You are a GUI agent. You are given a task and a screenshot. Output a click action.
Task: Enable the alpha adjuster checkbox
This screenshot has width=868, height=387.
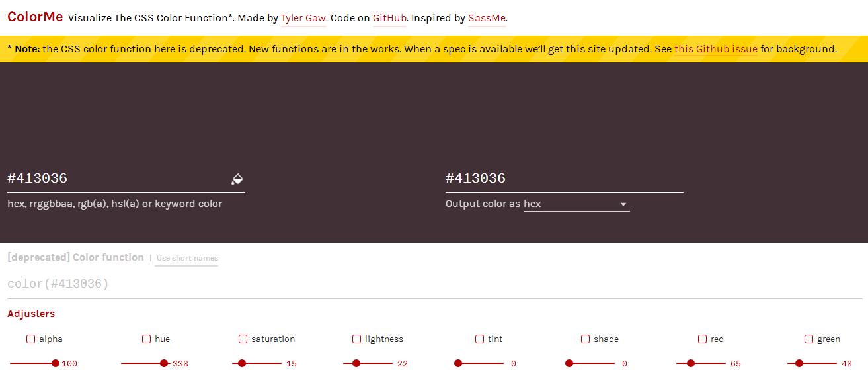(x=30, y=339)
